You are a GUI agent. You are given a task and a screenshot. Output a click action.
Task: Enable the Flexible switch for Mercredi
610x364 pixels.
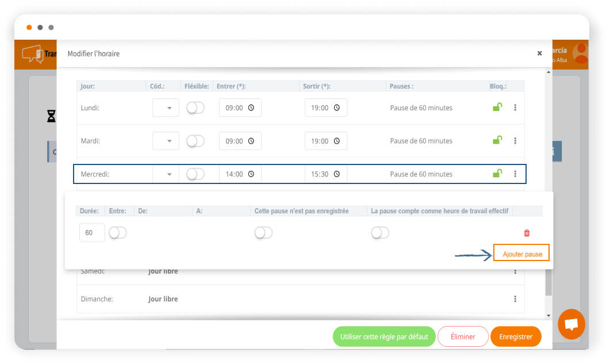195,174
